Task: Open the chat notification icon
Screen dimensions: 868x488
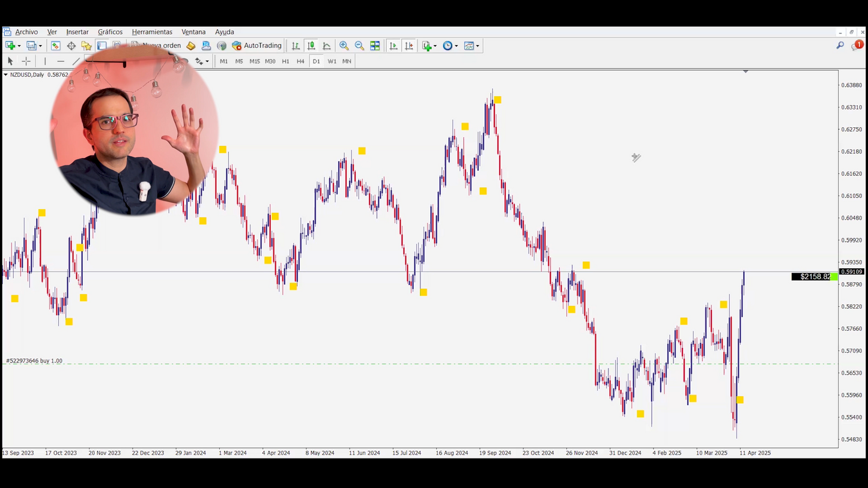Action: click(857, 46)
